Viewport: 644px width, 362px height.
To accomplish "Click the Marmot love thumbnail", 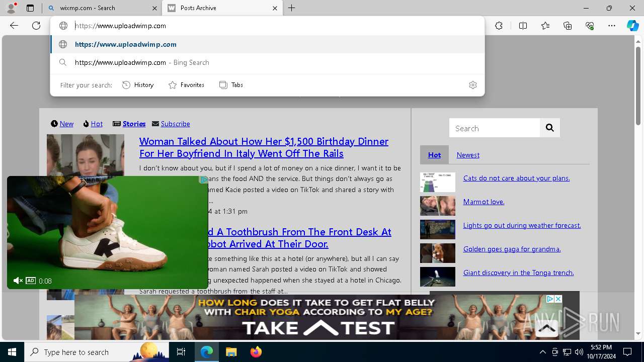I will (x=438, y=206).
